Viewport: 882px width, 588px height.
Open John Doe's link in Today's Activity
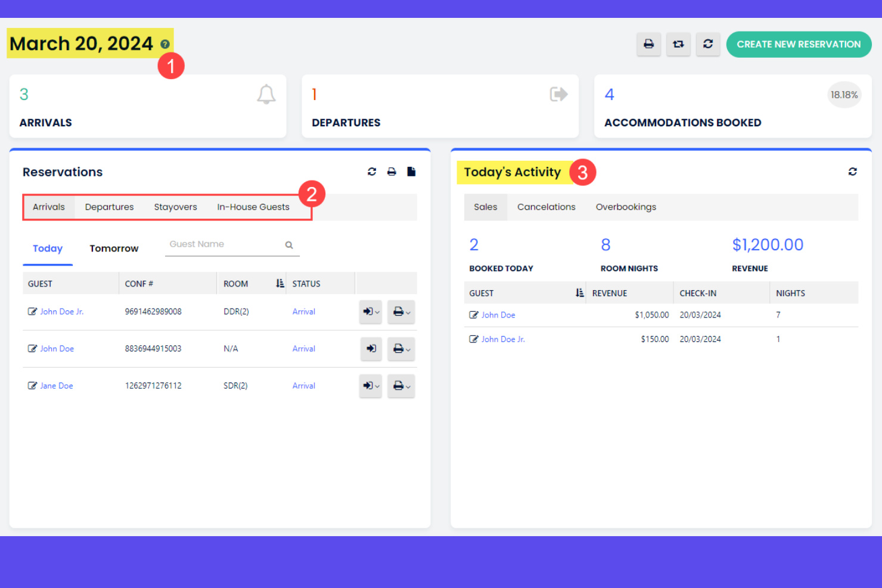498,315
